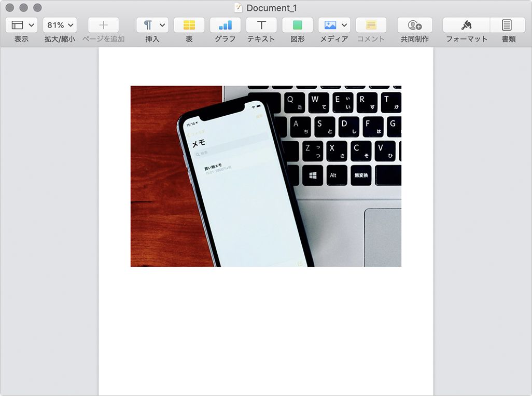
Task: Open the 表示 view options icon
Action: (17, 25)
